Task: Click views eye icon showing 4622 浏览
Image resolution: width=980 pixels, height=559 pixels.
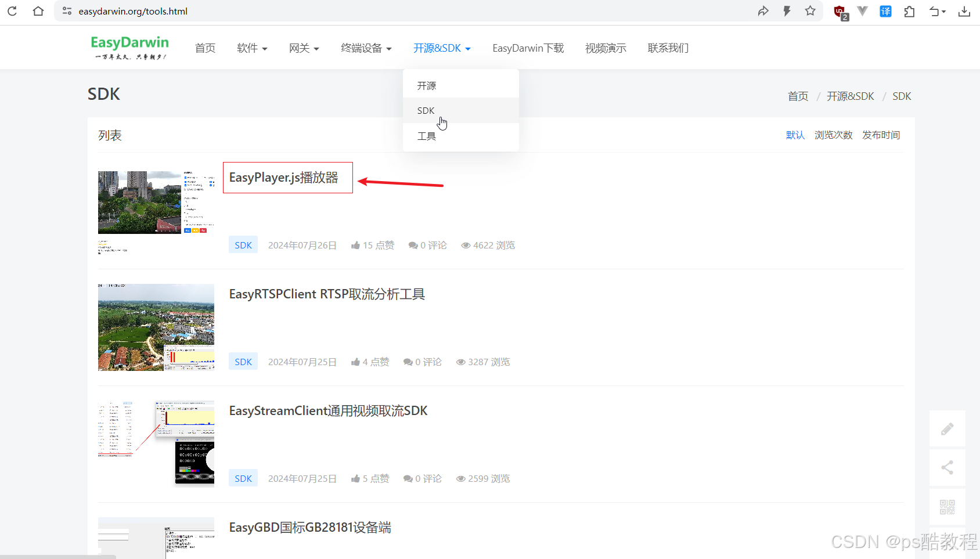Action: click(466, 246)
